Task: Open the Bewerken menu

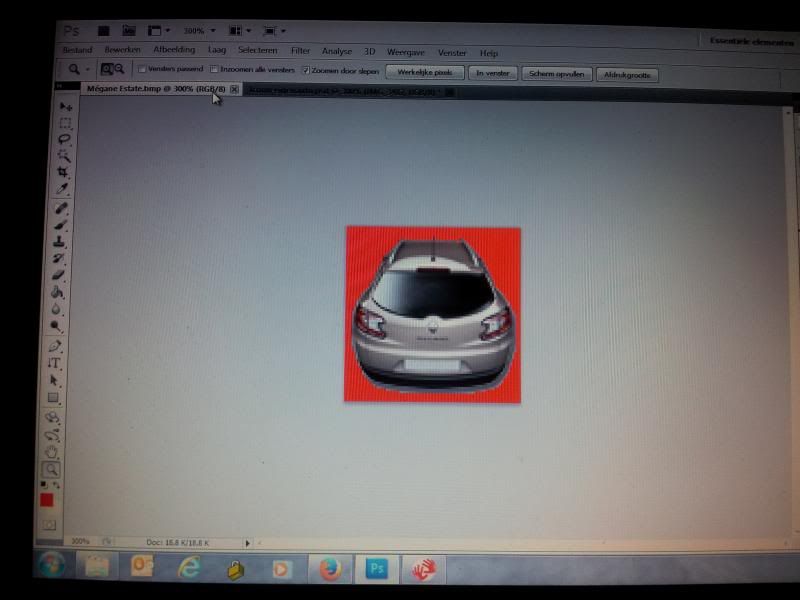Action: 122,49
